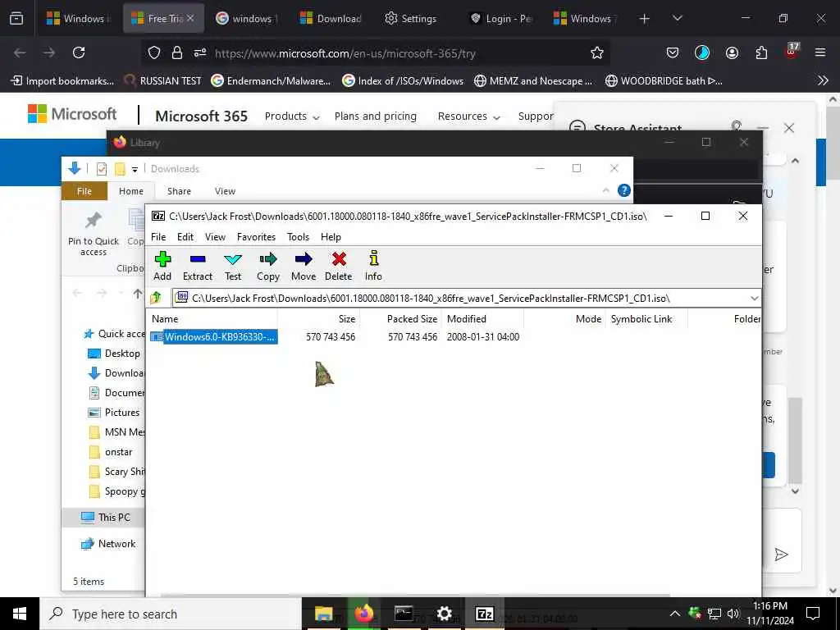Run Test on the archive in 7-Zip
This screenshot has width=840, height=630.
point(233,267)
